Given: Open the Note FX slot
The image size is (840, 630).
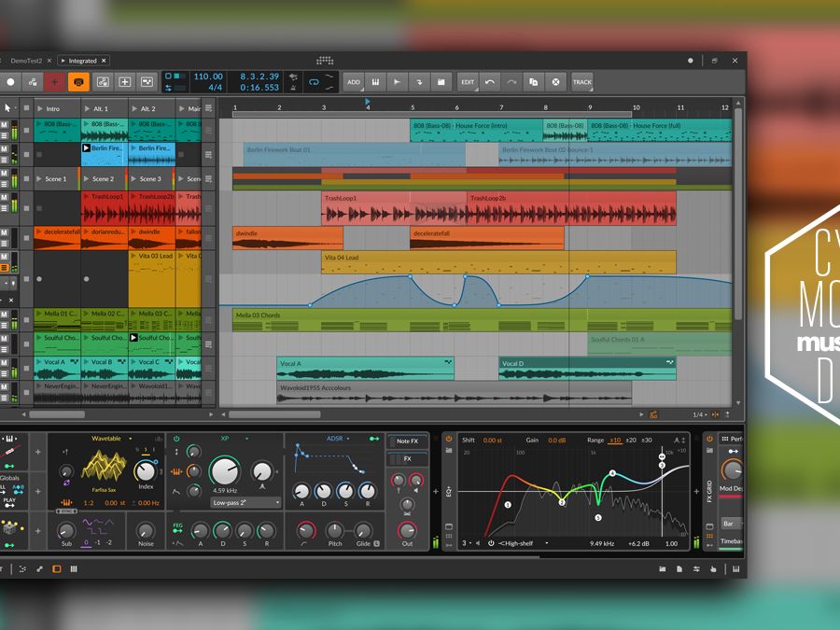Looking at the screenshot, I should tap(407, 441).
